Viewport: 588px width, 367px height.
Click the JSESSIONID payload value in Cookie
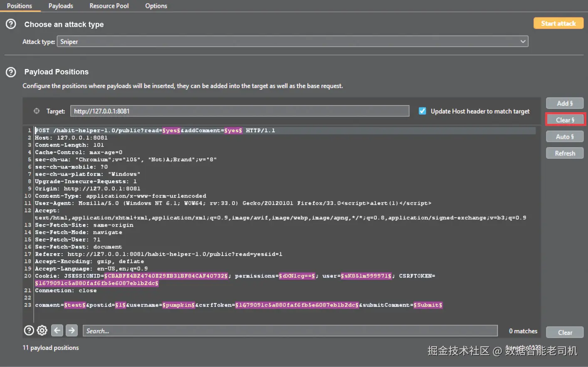[166, 276]
